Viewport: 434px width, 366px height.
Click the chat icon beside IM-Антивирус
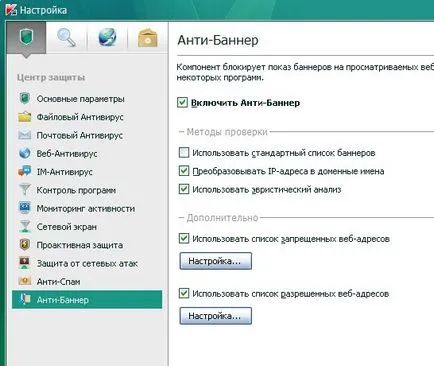25,172
